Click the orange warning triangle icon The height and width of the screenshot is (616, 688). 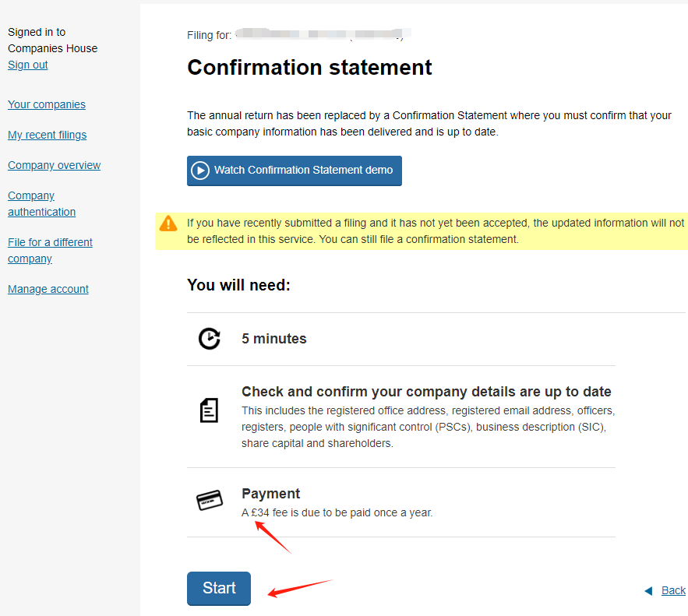click(168, 224)
